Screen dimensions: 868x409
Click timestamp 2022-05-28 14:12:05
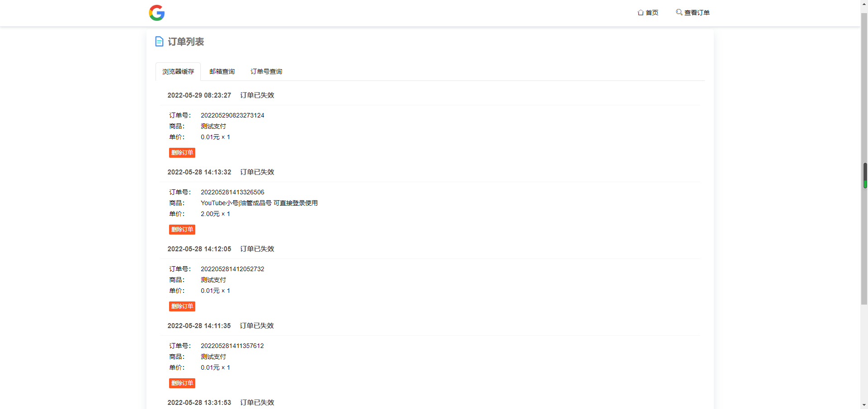pos(199,249)
